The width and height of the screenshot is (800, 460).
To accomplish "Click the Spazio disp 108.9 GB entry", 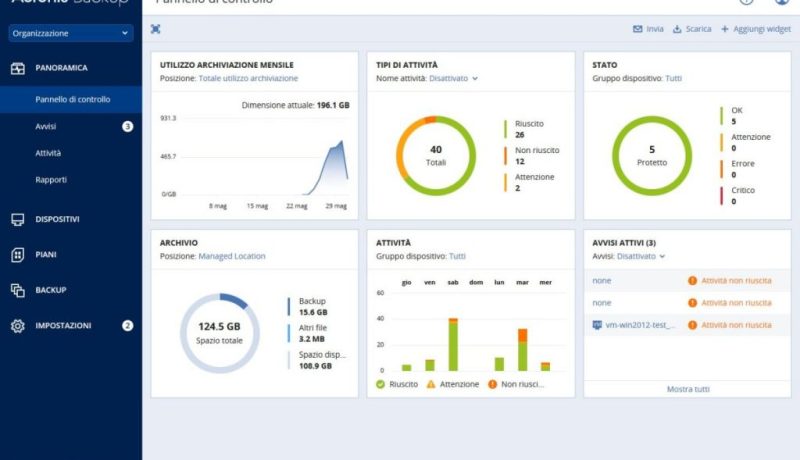I will coord(317,360).
